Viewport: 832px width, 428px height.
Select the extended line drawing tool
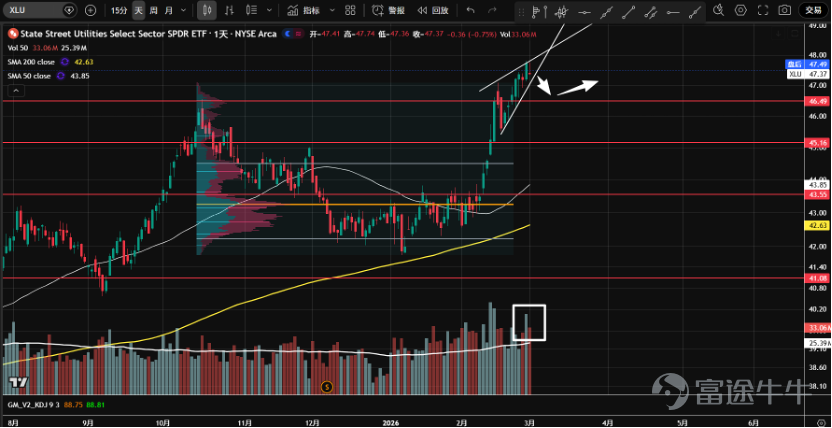tap(606, 12)
